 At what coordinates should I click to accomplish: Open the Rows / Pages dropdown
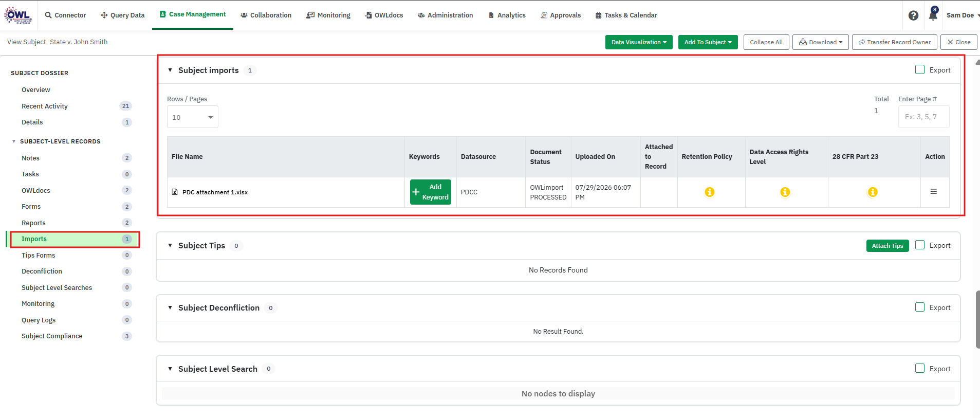[193, 117]
